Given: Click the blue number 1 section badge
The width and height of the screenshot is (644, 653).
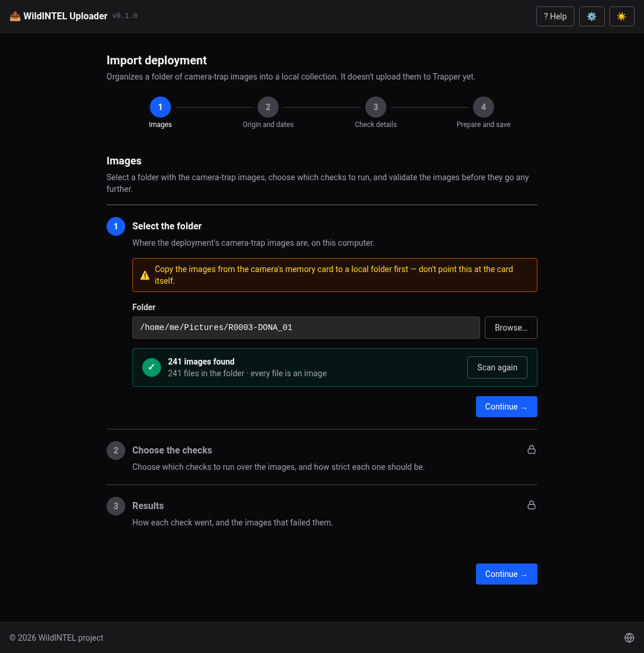Looking at the screenshot, I should click(x=116, y=226).
